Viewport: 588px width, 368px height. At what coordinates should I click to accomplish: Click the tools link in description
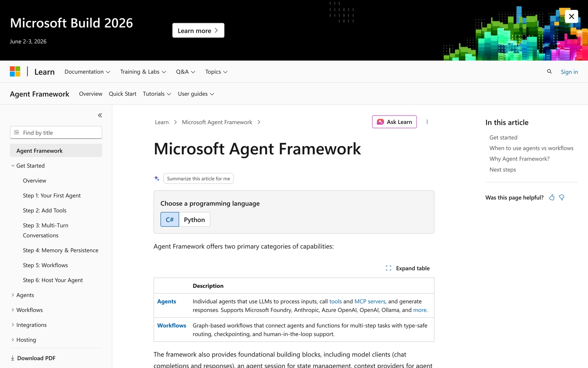coord(336,301)
